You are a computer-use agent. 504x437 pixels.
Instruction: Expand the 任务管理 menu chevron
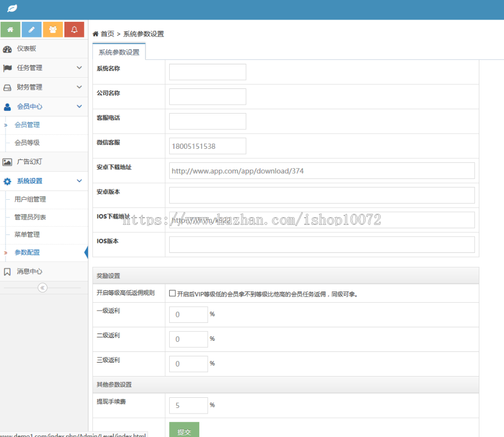click(80, 68)
